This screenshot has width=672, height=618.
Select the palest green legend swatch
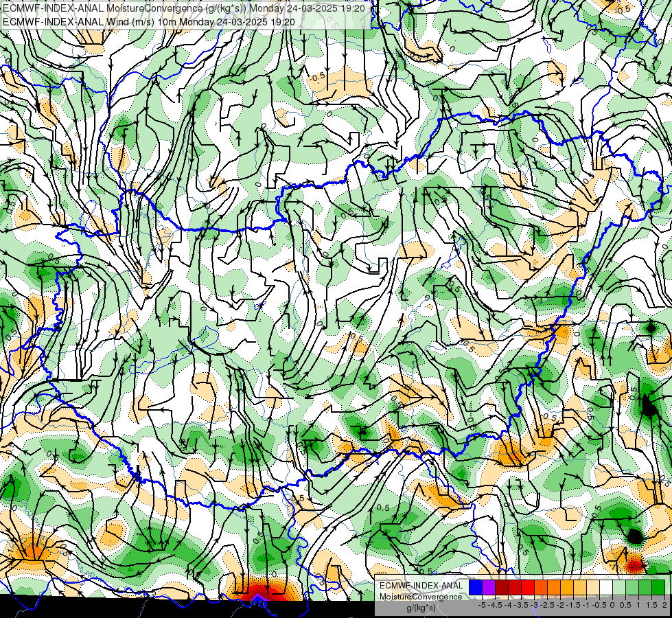[619, 587]
